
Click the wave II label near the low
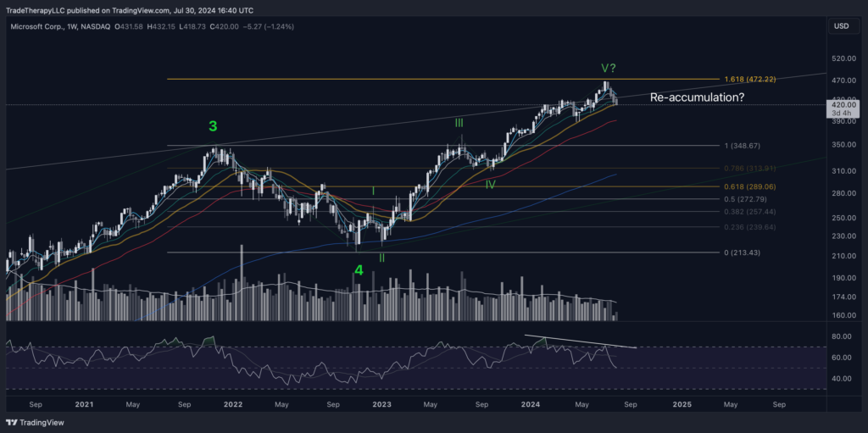pos(381,257)
